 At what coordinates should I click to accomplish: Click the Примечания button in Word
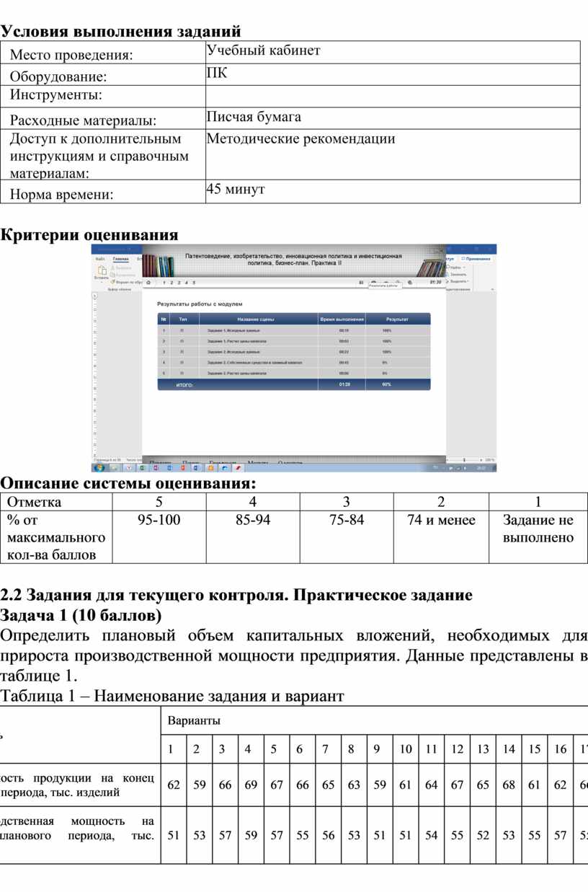tap(475, 257)
